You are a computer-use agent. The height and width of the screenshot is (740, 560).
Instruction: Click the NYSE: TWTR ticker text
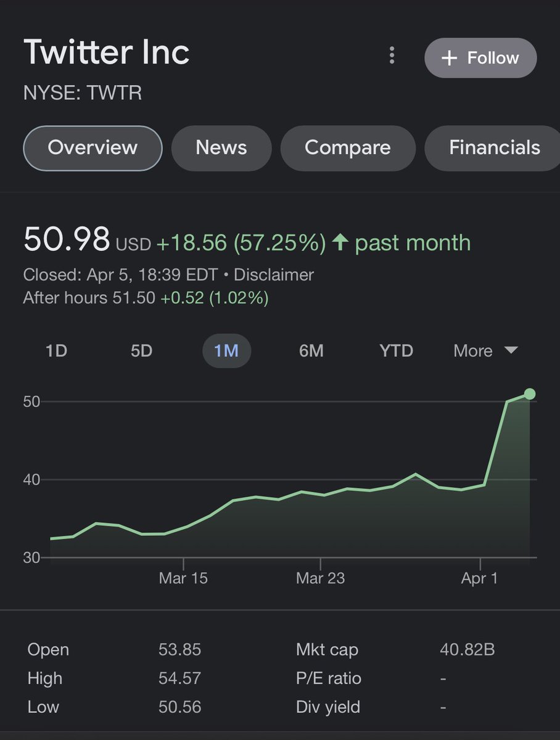[x=83, y=93]
